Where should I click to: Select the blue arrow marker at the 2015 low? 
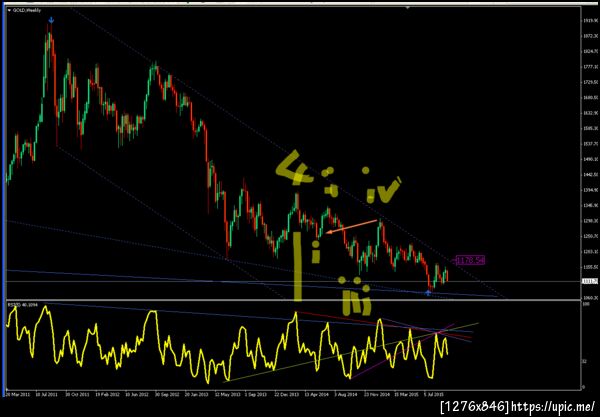(x=428, y=293)
